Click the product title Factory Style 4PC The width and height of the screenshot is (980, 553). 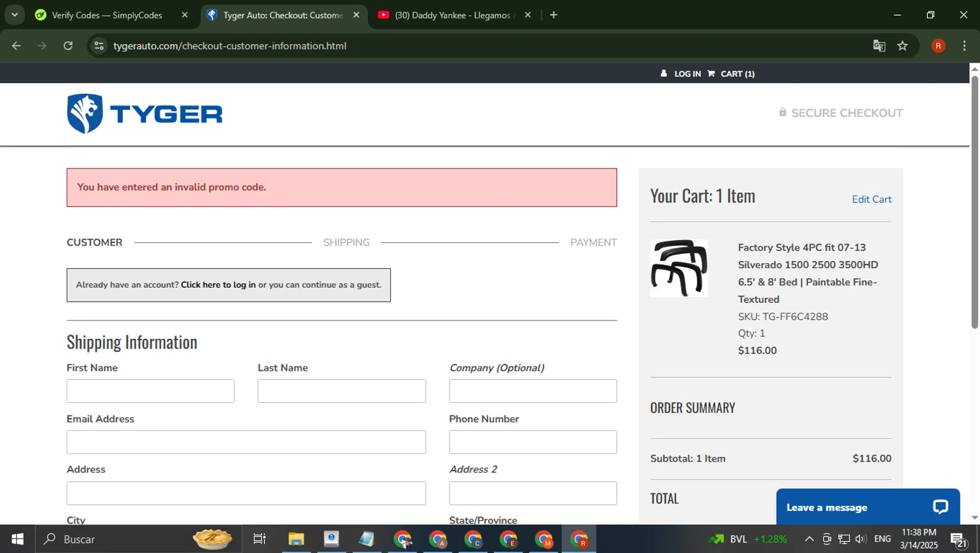pos(808,273)
